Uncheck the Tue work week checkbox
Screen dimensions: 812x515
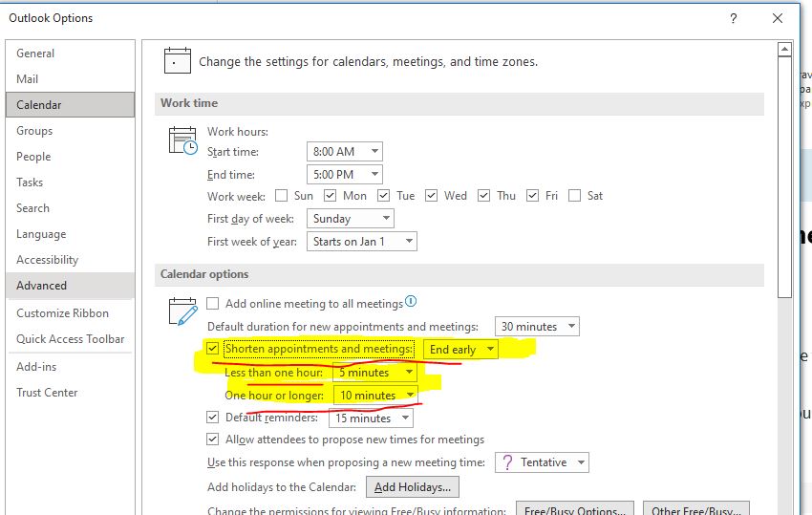pos(383,195)
